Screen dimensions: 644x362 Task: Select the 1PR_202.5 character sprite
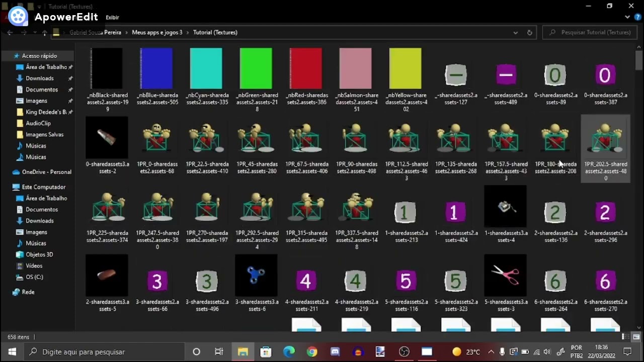pyautogui.click(x=605, y=149)
